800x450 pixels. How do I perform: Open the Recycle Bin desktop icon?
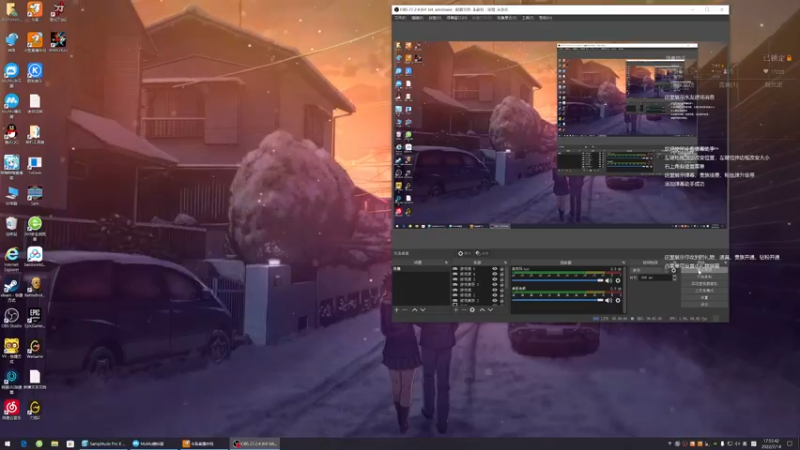[11, 227]
